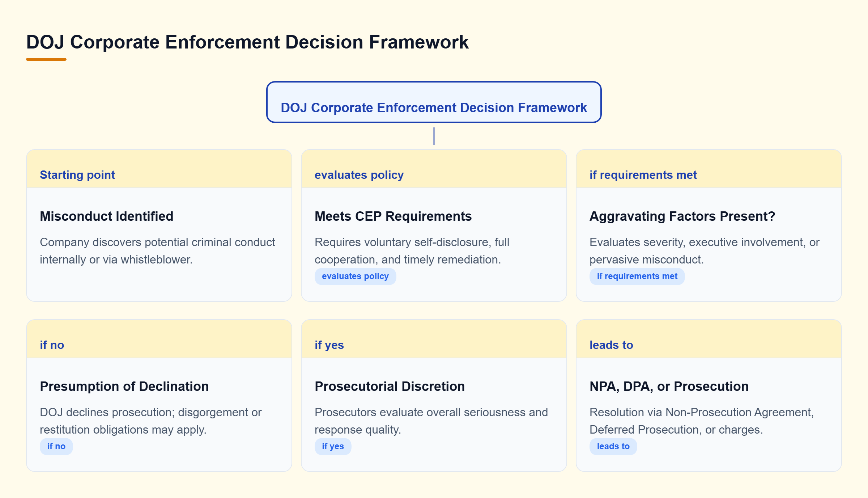Click the 'leads to' card header label
Image resolution: width=868 pixels, height=498 pixels.
click(x=611, y=345)
